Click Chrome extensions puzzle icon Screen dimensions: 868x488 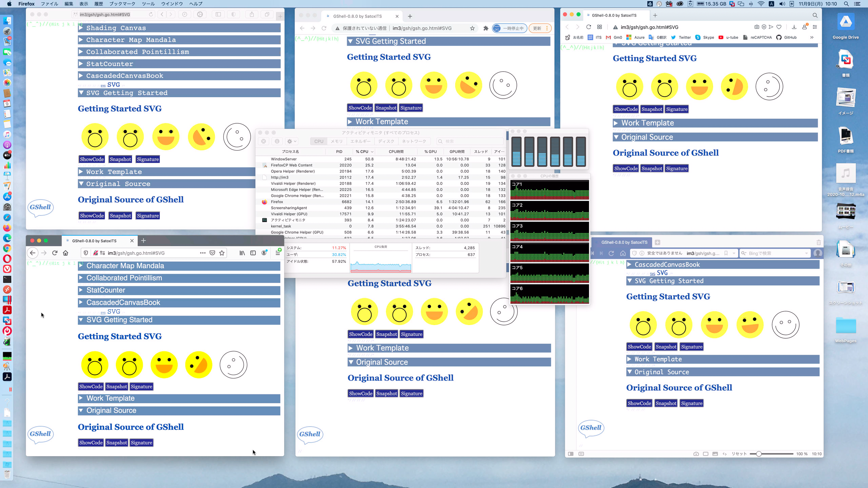(x=486, y=28)
